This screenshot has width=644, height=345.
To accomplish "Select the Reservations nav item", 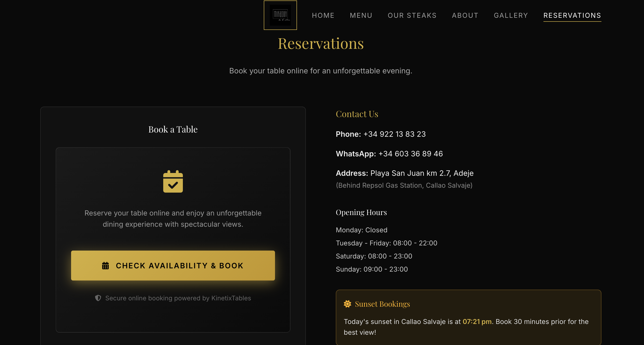I will tap(572, 15).
